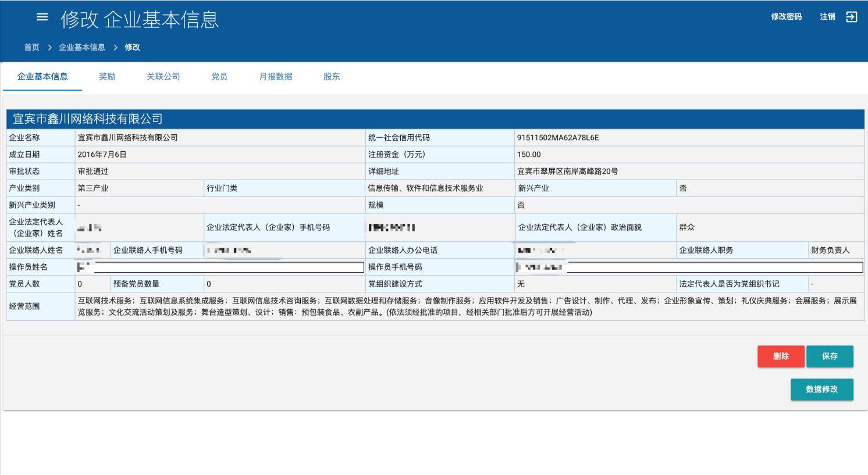Viewport: 868px width, 475px height.
Task: Click the red 删除 button
Action: (x=781, y=356)
